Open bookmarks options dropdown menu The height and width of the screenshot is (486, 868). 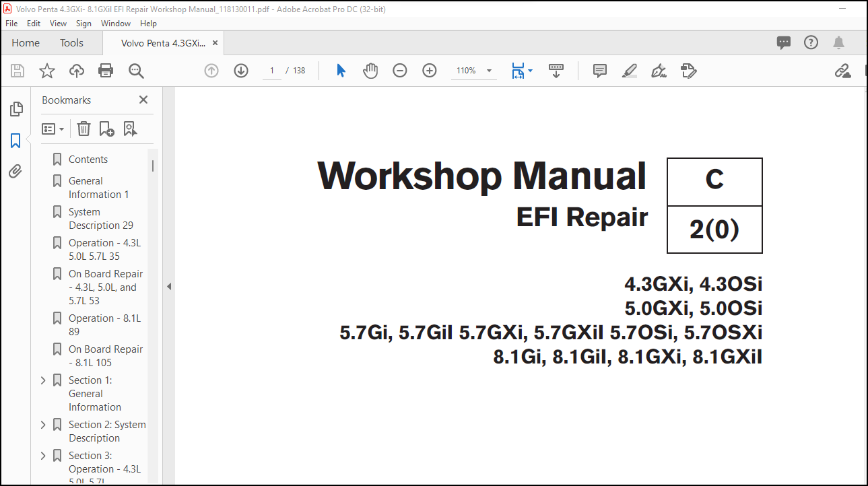click(53, 129)
